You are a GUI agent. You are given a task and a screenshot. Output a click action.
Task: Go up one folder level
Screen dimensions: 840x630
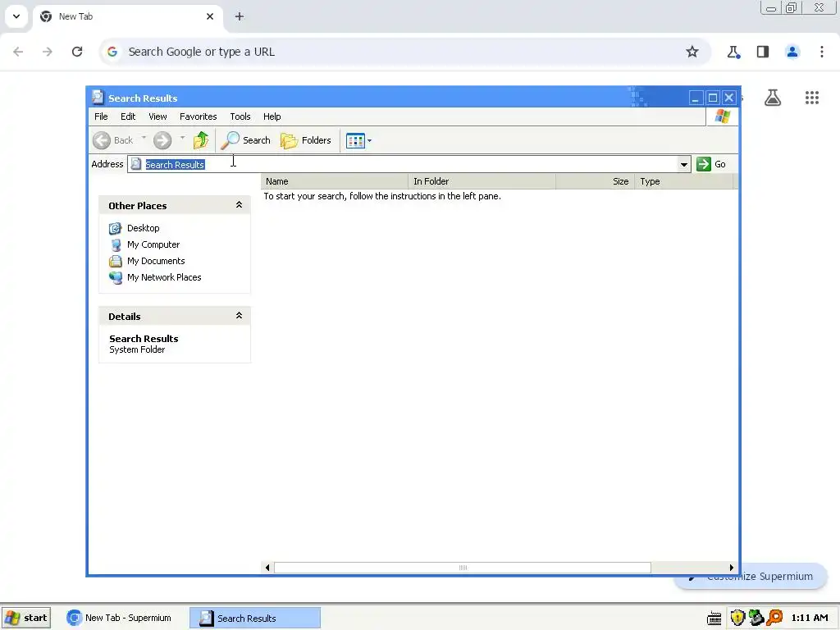[201, 140]
